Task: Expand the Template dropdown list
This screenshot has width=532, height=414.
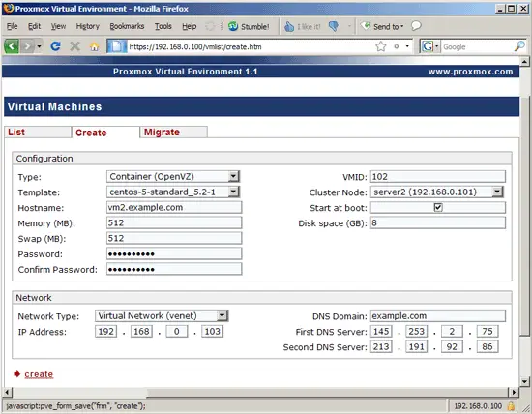Action: click(173, 192)
